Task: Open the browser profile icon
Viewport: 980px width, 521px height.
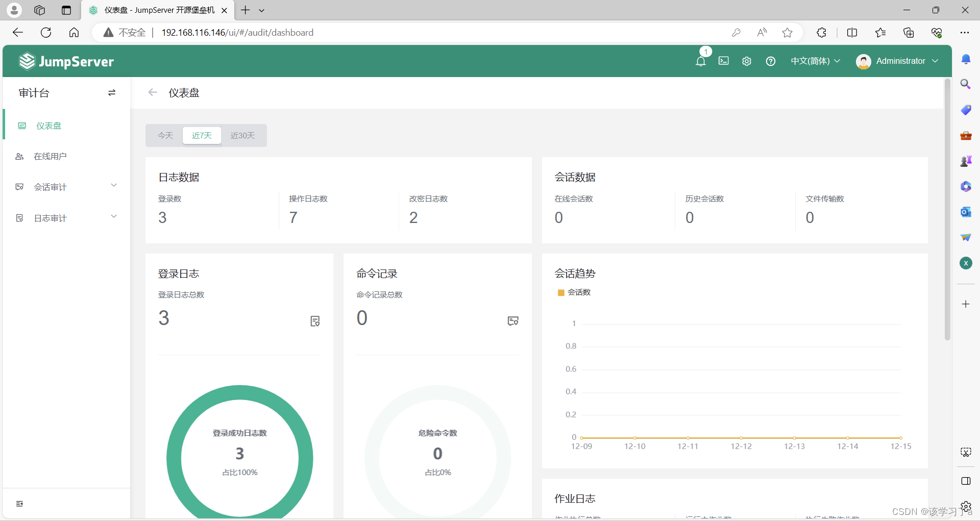Action: tap(14, 10)
